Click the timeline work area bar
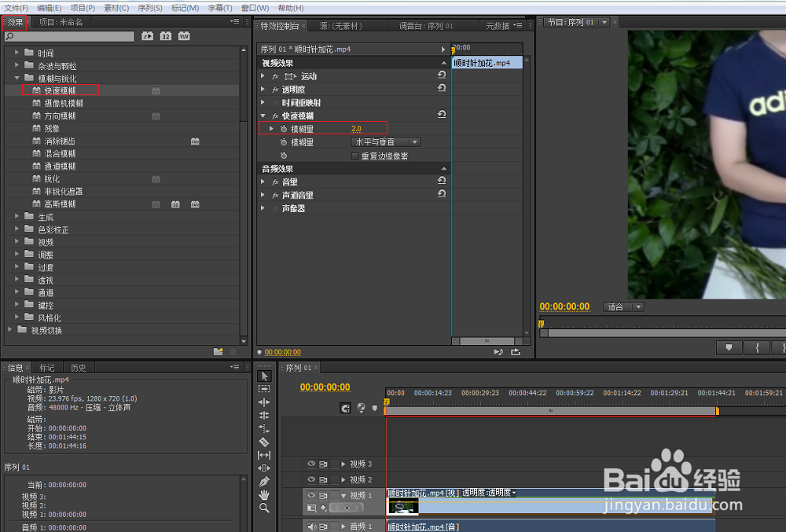 point(551,411)
